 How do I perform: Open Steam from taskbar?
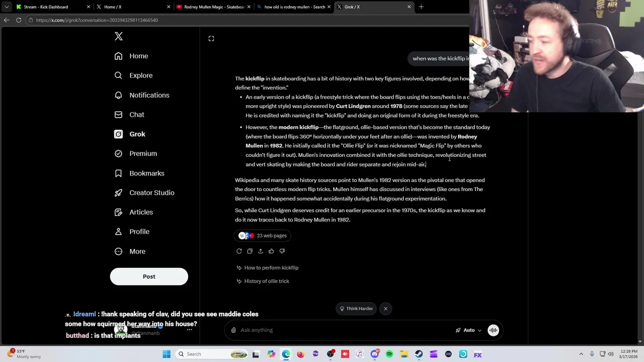(419, 354)
